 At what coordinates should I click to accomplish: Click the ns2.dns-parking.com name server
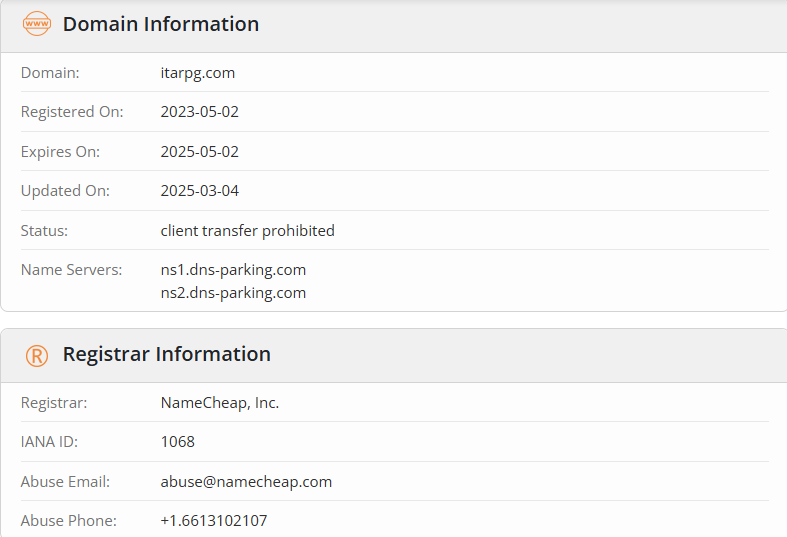[x=233, y=293]
